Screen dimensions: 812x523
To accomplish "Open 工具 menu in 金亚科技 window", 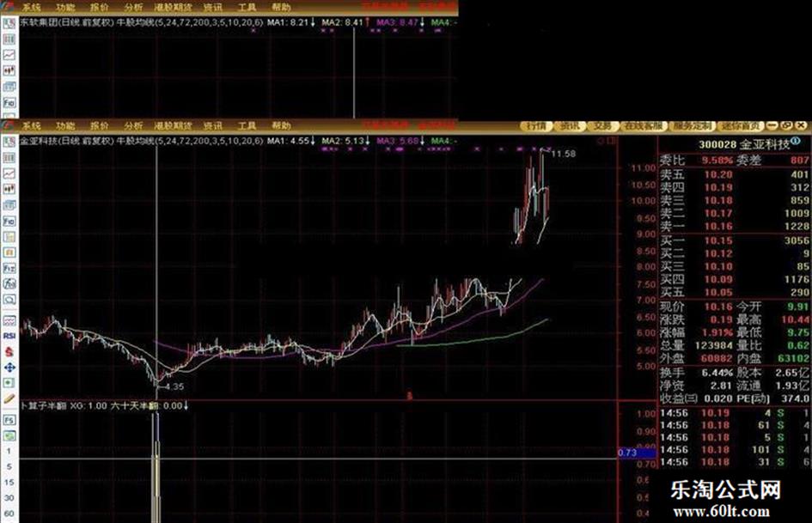I will point(247,126).
